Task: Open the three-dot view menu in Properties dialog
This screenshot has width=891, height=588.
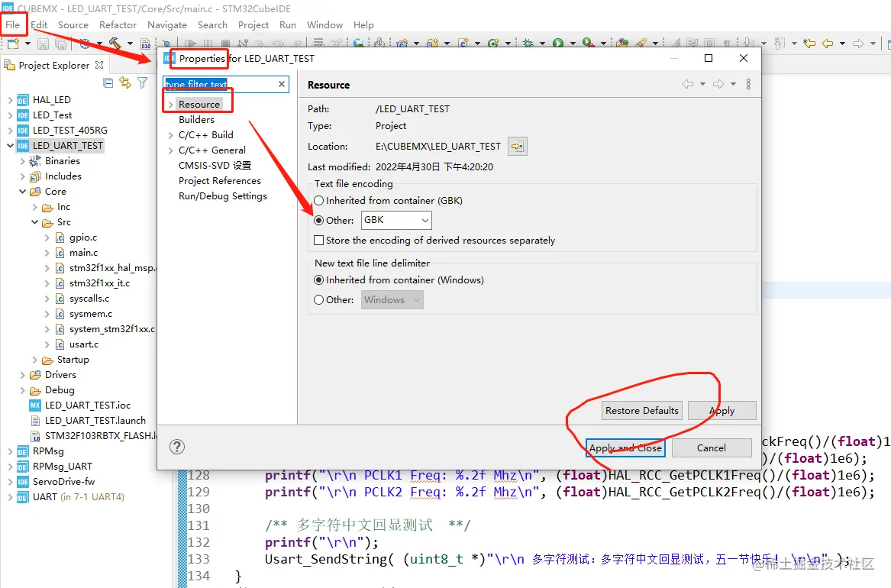Action: click(x=748, y=84)
